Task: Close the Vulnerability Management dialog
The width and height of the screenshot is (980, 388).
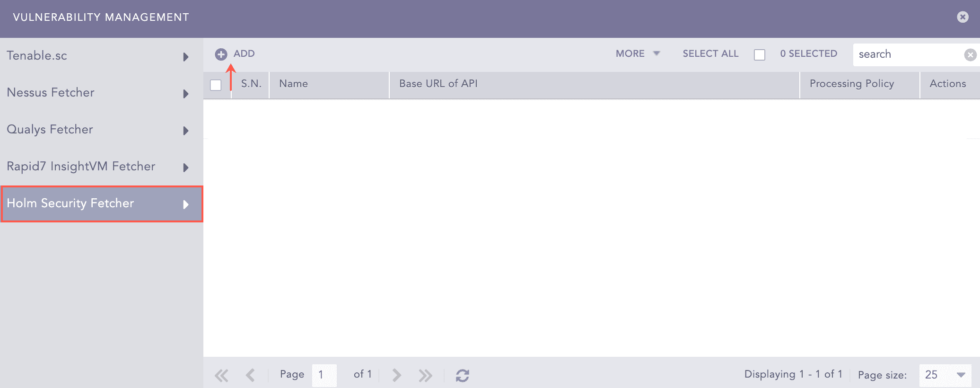Action: click(x=962, y=17)
